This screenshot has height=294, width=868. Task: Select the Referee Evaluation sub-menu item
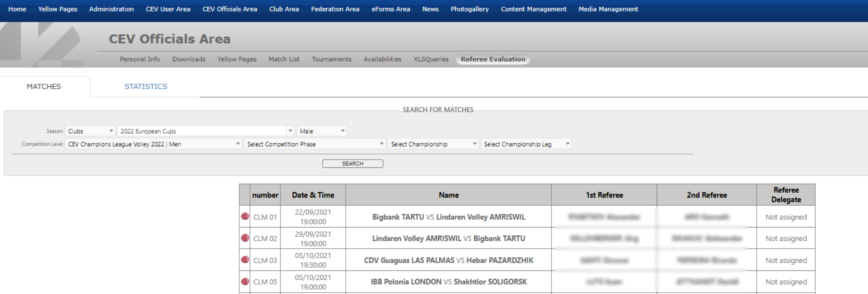coord(493,59)
